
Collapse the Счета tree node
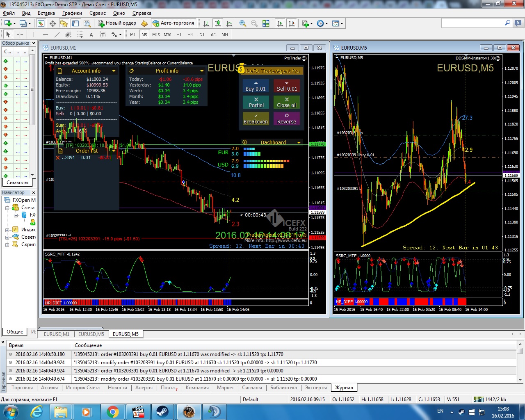[7, 208]
